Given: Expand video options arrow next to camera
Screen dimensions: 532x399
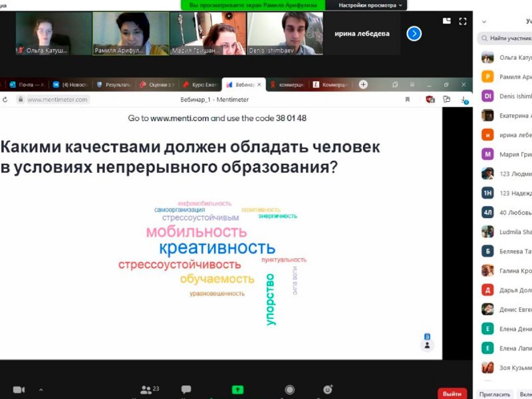Looking at the screenshot, I should 41,390.
